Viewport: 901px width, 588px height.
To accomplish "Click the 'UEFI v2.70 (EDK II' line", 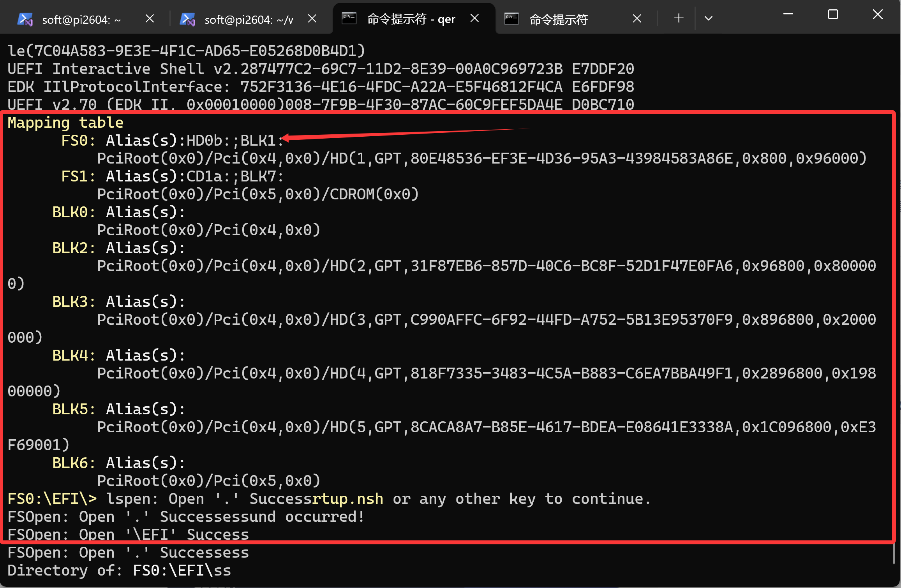I will pos(321,104).
